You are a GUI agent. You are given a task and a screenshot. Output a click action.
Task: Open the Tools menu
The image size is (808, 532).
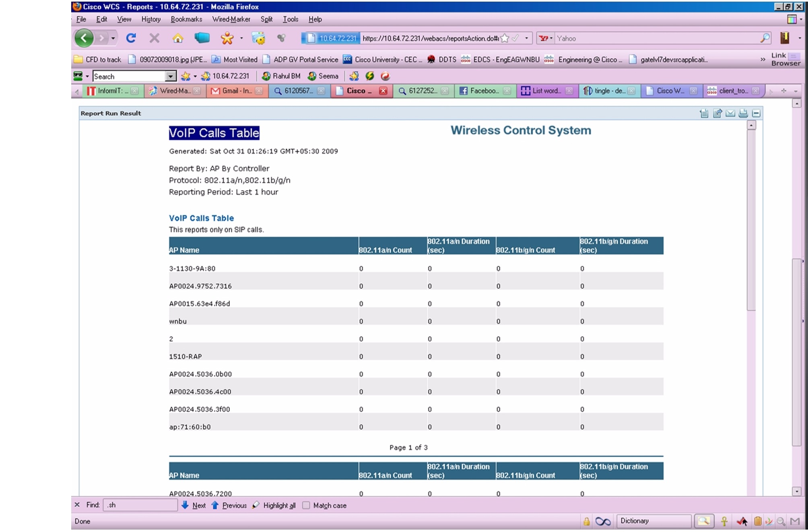coord(291,19)
